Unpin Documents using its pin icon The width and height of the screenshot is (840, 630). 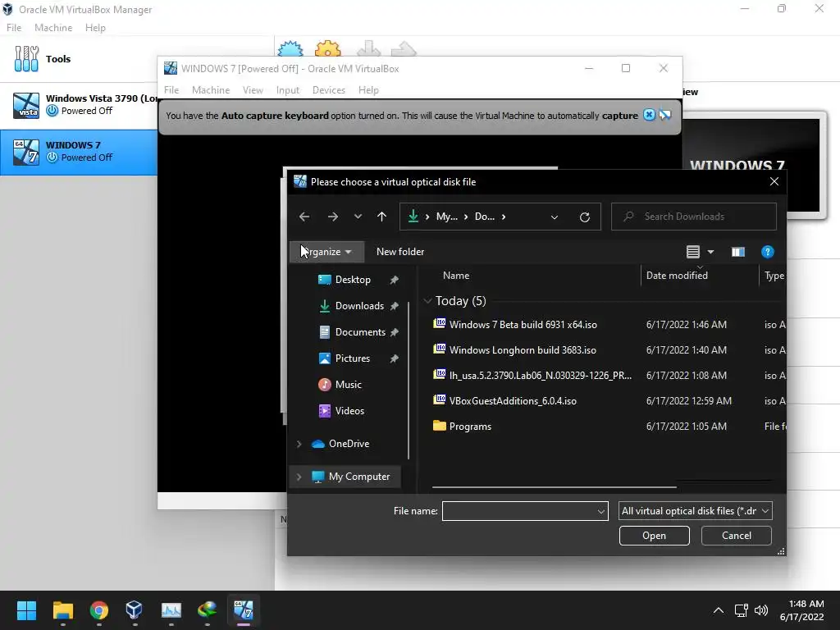(x=395, y=332)
